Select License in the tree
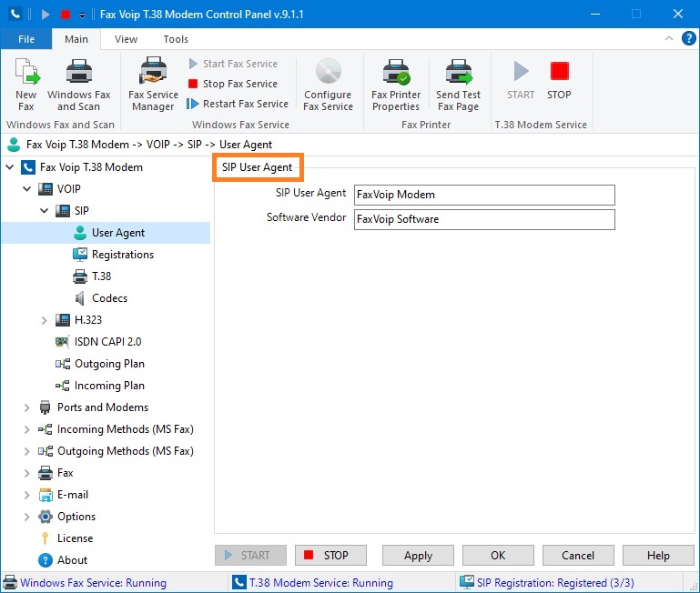The height and width of the screenshot is (593, 700). 75,538
